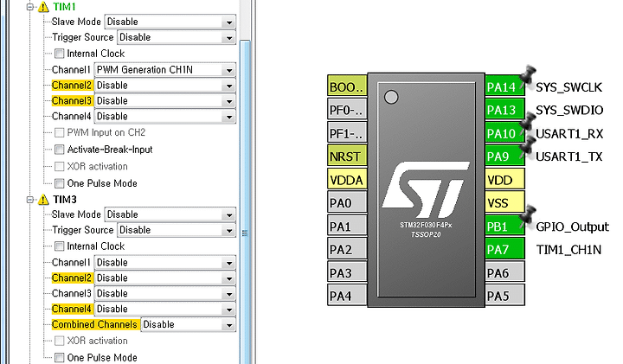Toggle TIM1 XOR activation checkbox
The image size is (623, 364).
(59, 166)
